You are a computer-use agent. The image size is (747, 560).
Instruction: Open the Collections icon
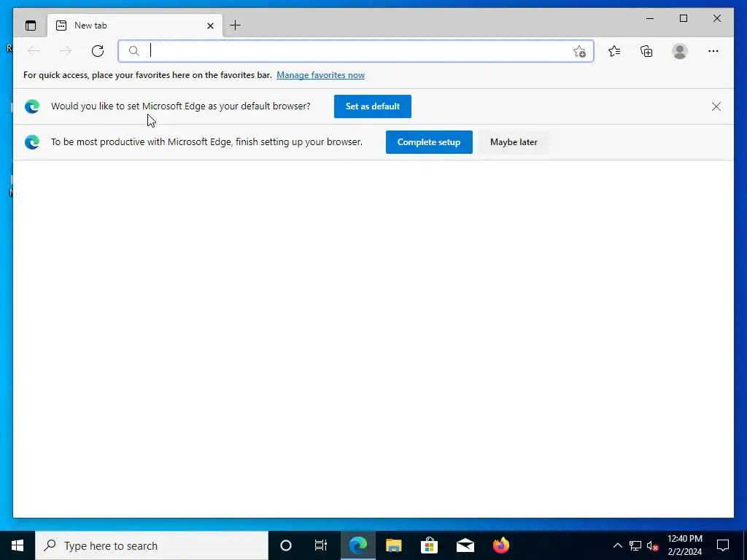pyautogui.click(x=646, y=51)
